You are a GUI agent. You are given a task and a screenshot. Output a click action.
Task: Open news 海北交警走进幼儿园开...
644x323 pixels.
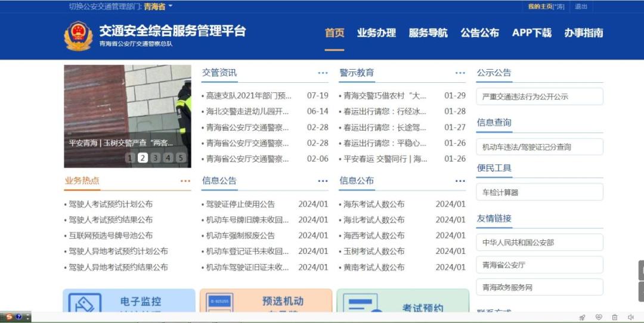[247, 111]
